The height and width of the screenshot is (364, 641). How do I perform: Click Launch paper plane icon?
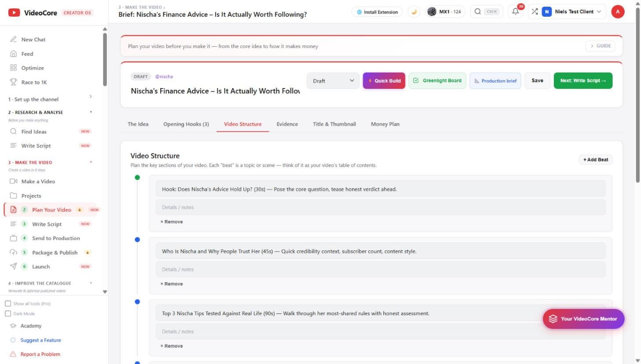point(13,267)
